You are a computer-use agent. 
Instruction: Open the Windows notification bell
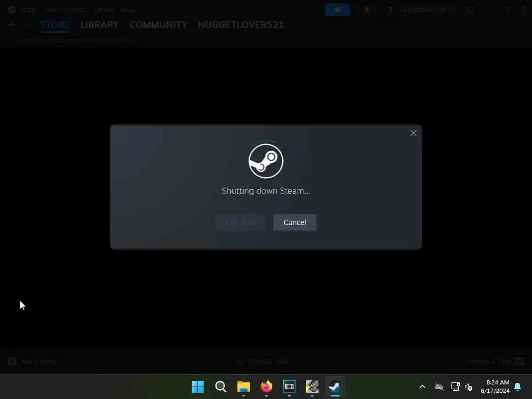click(x=518, y=387)
